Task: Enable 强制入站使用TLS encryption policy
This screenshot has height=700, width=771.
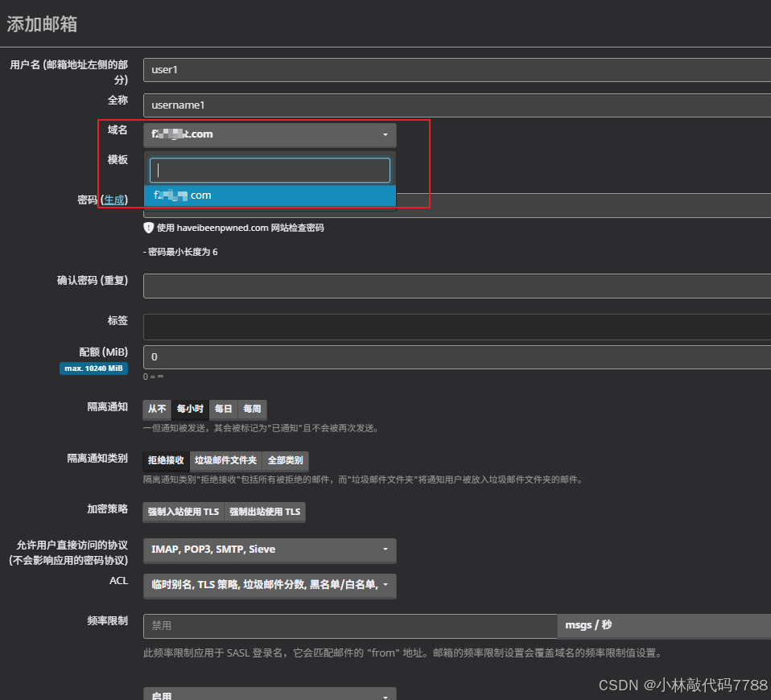Action: click(x=183, y=512)
